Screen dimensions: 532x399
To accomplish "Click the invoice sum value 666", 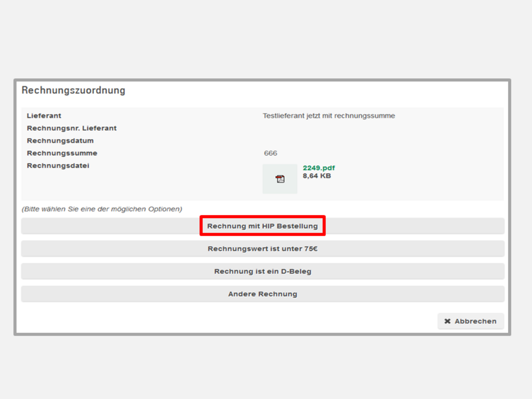I will click(x=271, y=153).
